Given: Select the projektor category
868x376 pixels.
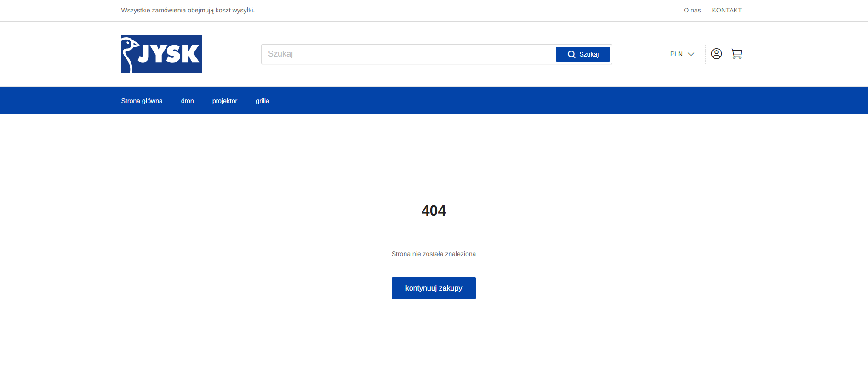Looking at the screenshot, I should point(225,101).
